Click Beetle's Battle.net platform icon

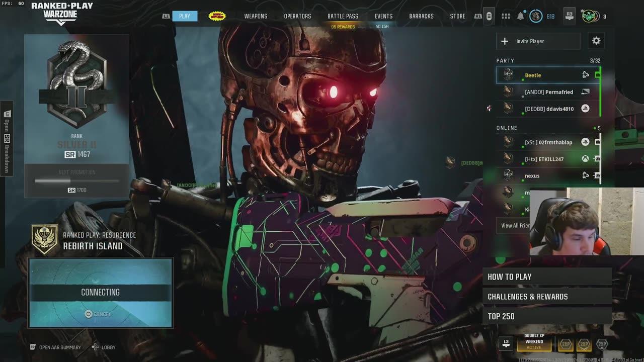[585, 75]
